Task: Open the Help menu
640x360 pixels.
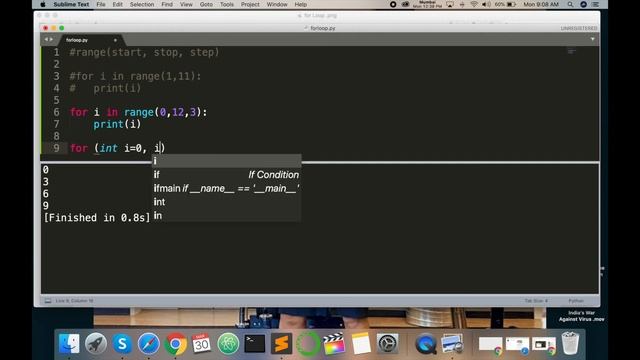Action: pos(300,4)
